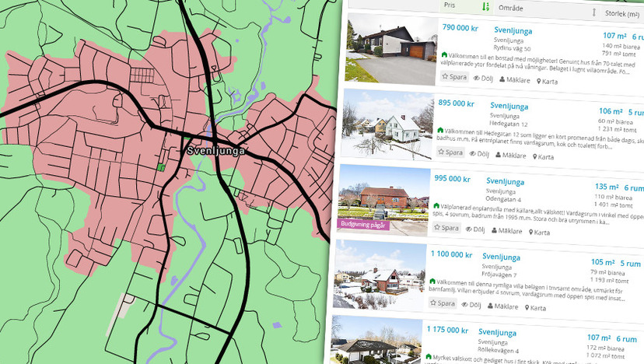The height and width of the screenshot is (364, 644).
Task: Click the Rollekovägen 4 address text
Action: click(499, 351)
